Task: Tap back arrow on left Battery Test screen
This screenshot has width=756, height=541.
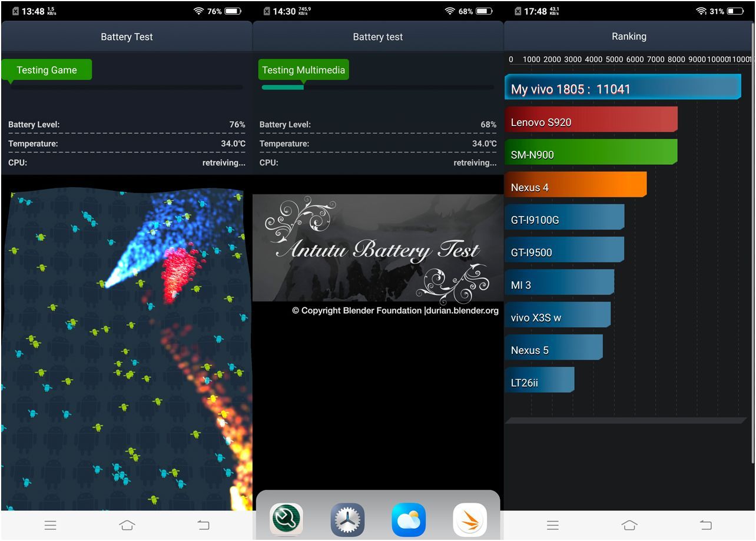Action: pos(203,525)
